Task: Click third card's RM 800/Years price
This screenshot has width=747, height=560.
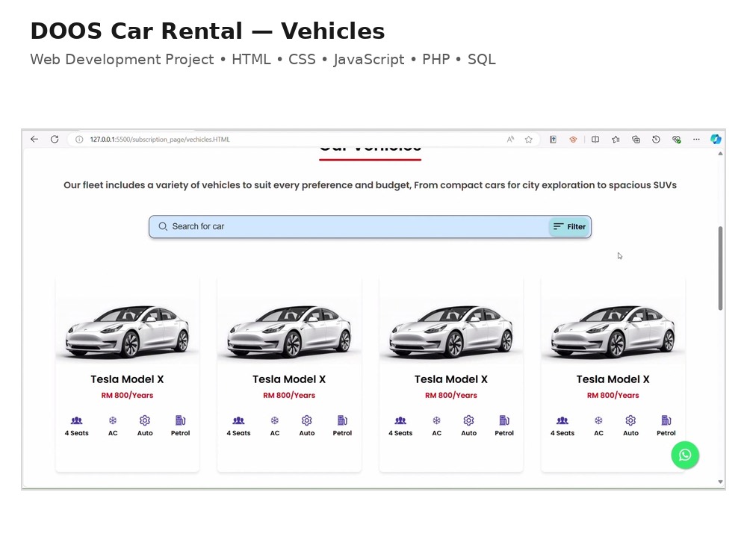Action: (x=451, y=395)
